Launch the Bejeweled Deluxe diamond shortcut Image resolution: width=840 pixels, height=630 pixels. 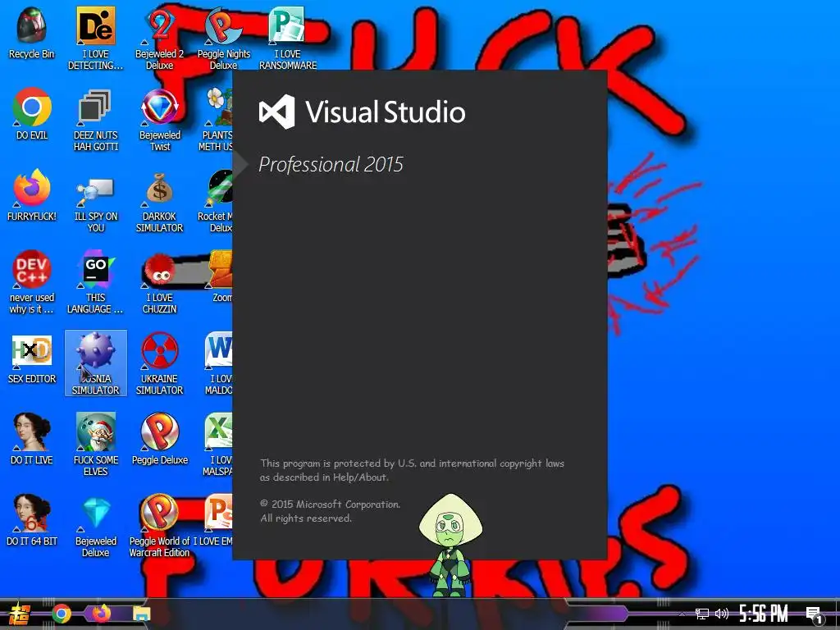click(95, 526)
